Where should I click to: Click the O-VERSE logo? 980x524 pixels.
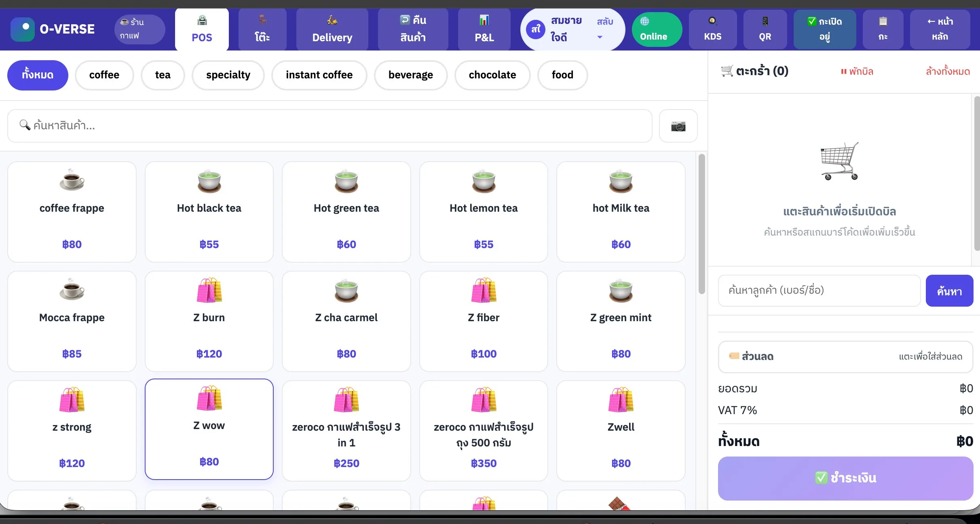(x=53, y=29)
